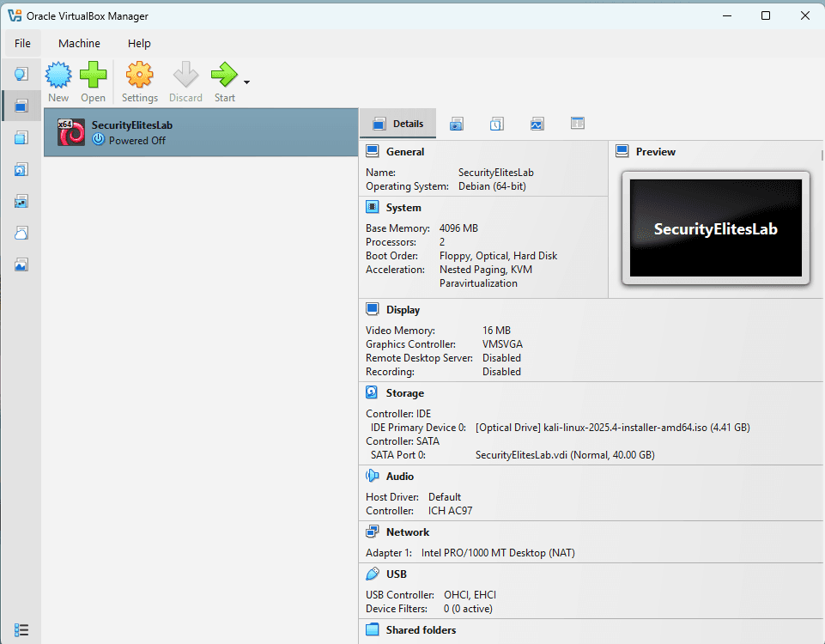Screen dimensions: 825x644
Task: Switch to the Logs tab with clock icon
Action: tap(497, 124)
